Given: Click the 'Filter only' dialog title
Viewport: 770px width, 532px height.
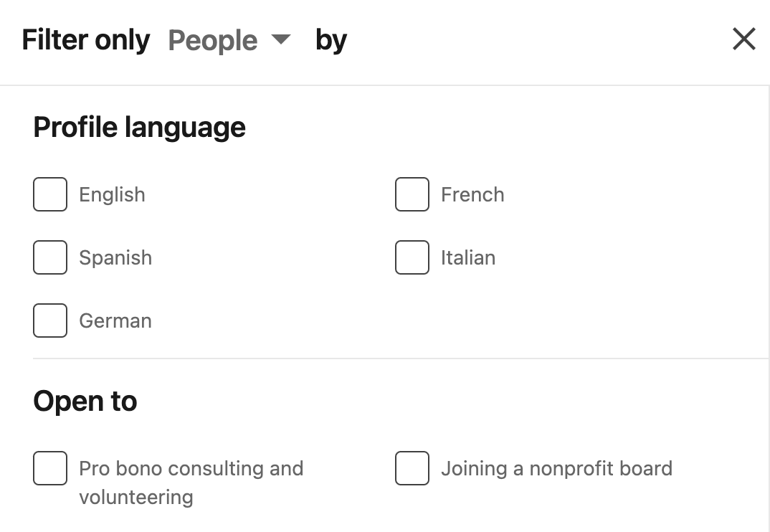Looking at the screenshot, I should pos(85,39).
